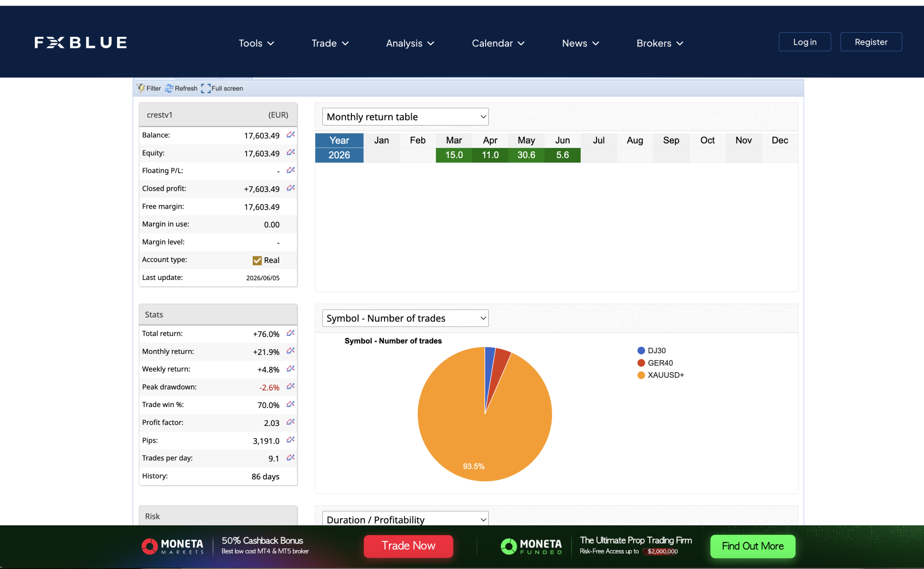Click the Refresh icon in toolbar
Screen dimensions: 924x569
(x=169, y=88)
